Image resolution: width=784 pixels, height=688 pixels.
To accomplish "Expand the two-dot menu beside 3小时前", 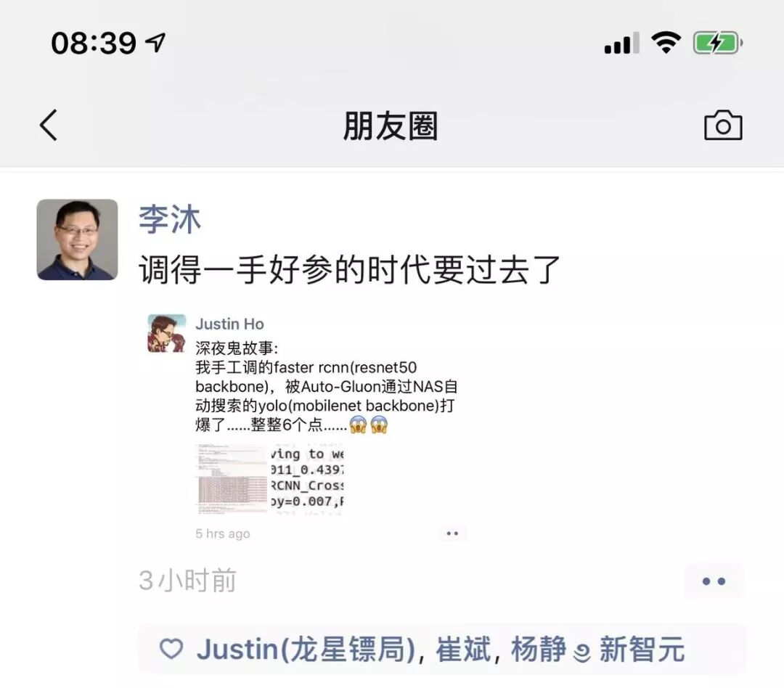I will point(714,581).
